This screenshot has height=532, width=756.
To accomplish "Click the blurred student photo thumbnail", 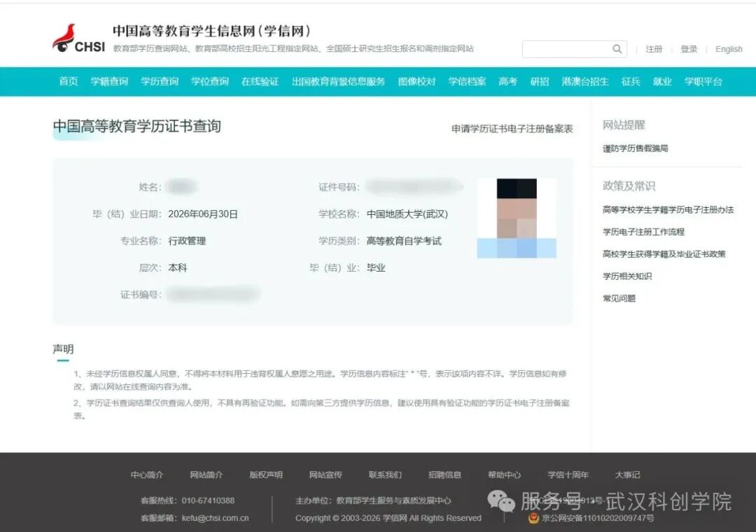I will (517, 218).
